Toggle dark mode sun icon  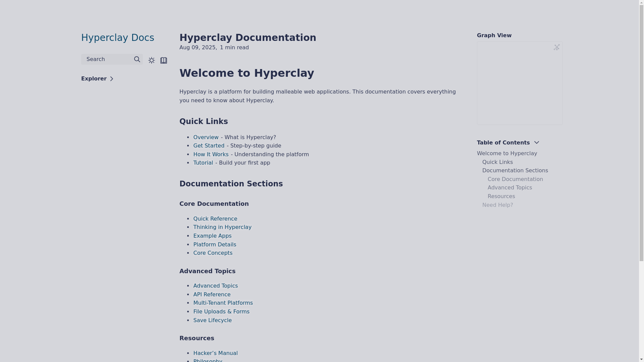pyautogui.click(x=152, y=60)
